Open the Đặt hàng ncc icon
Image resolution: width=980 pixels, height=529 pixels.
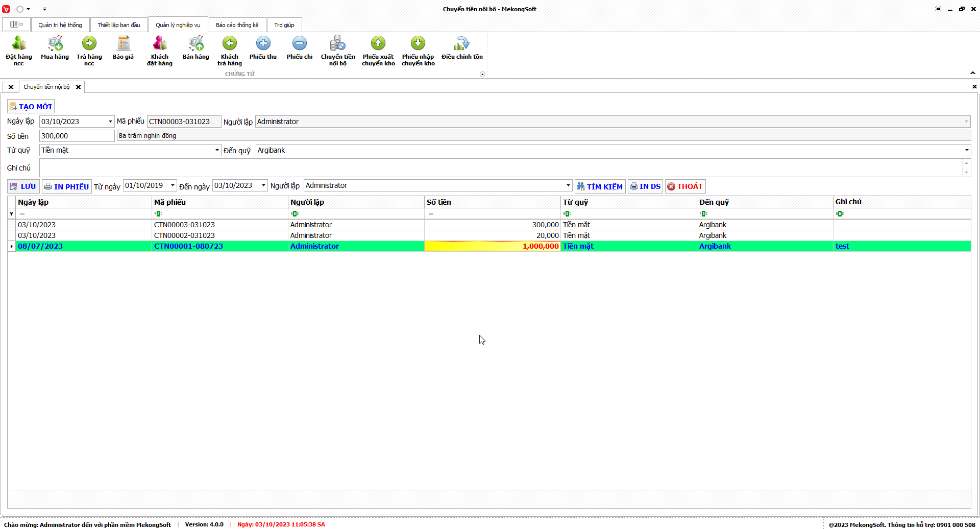[x=19, y=44]
